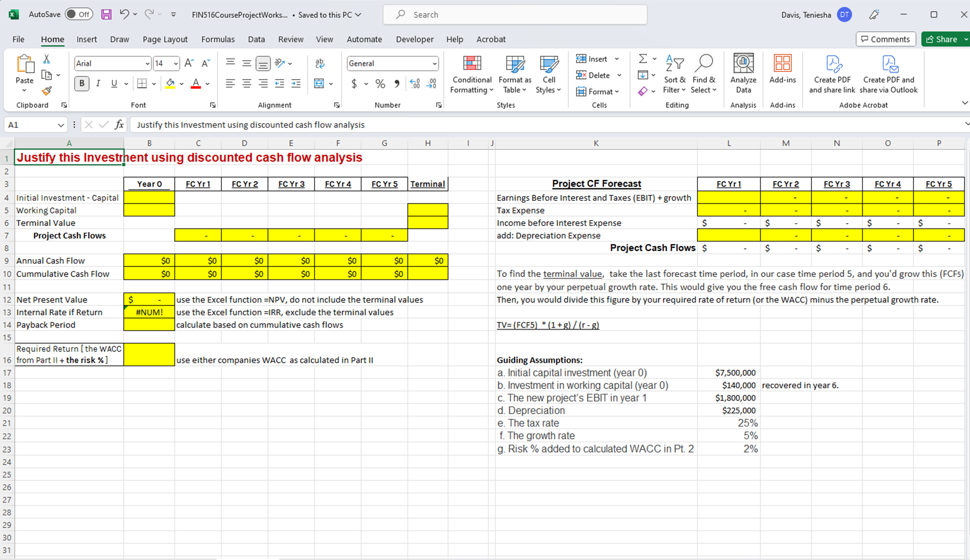Apply the red Font Color swatch
This screenshot has height=560, width=970.
196,83
